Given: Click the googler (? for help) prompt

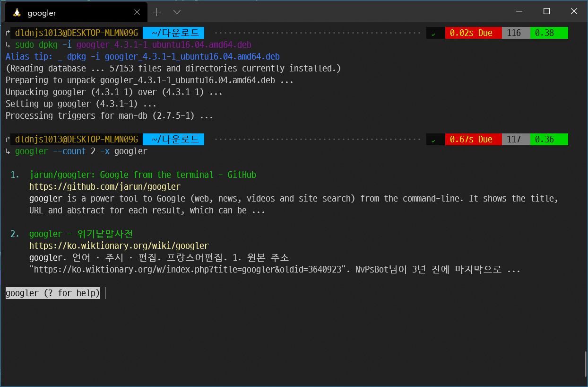Looking at the screenshot, I should 53,293.
